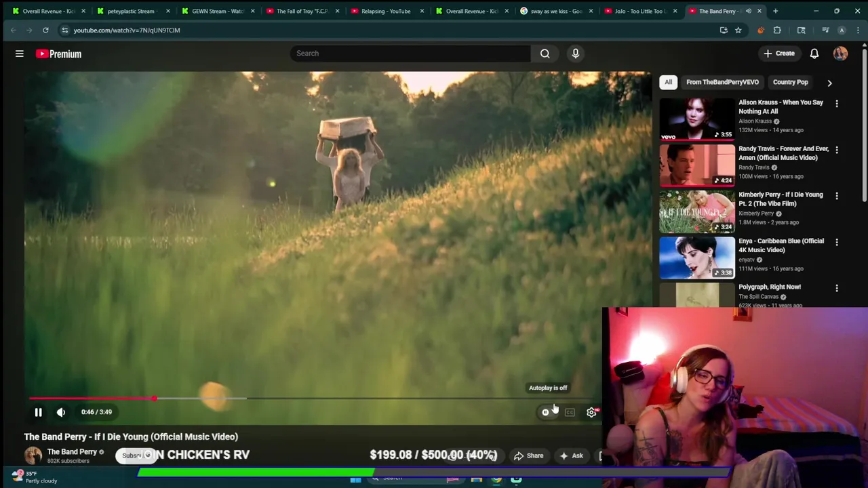The height and width of the screenshot is (488, 868).
Task: Pause the video playback
Action: 39,412
